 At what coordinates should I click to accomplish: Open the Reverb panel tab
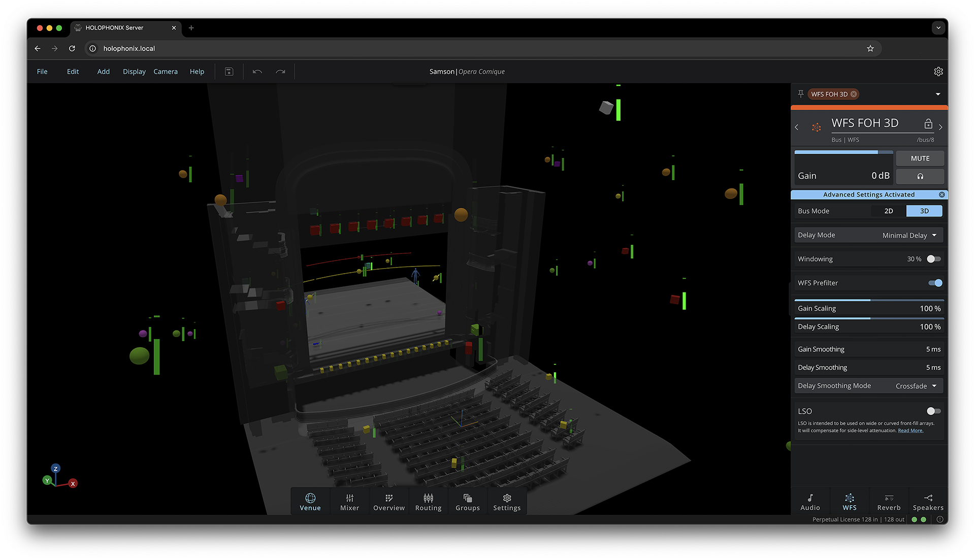889,502
